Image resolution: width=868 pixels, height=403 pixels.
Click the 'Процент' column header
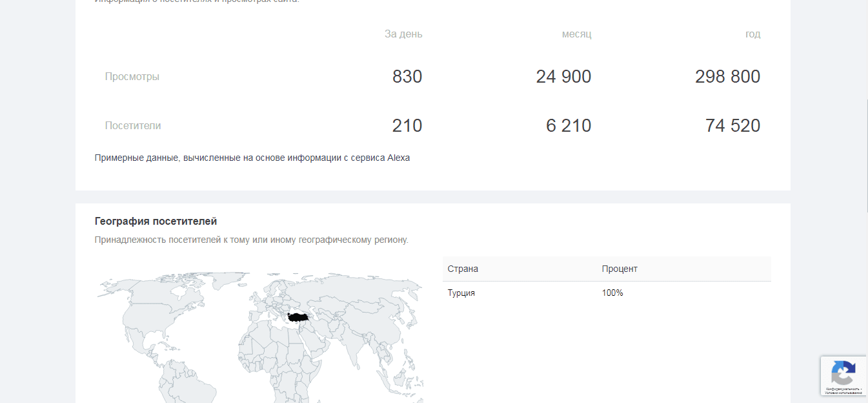(620, 269)
